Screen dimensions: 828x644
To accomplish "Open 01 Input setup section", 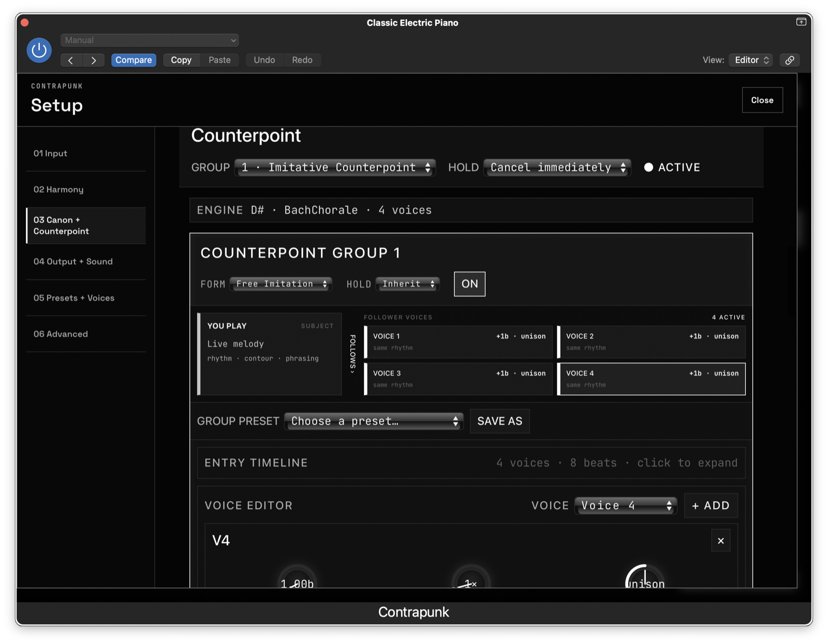I will pos(86,153).
